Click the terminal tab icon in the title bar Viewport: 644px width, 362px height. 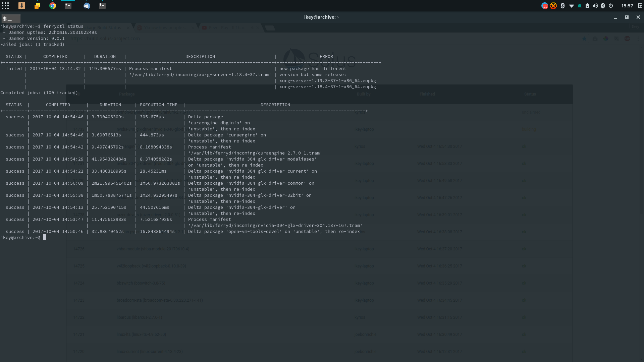[x=11, y=18]
